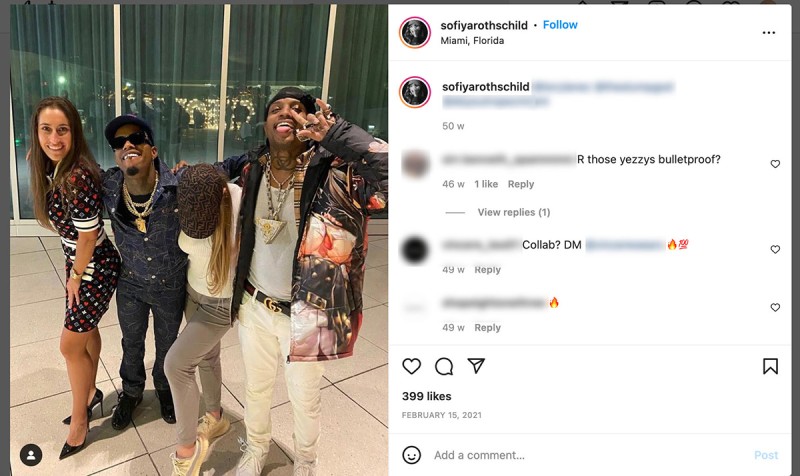Viewport: 800px width, 476px height.
Task: Click the Post comment button
Action: point(766,455)
